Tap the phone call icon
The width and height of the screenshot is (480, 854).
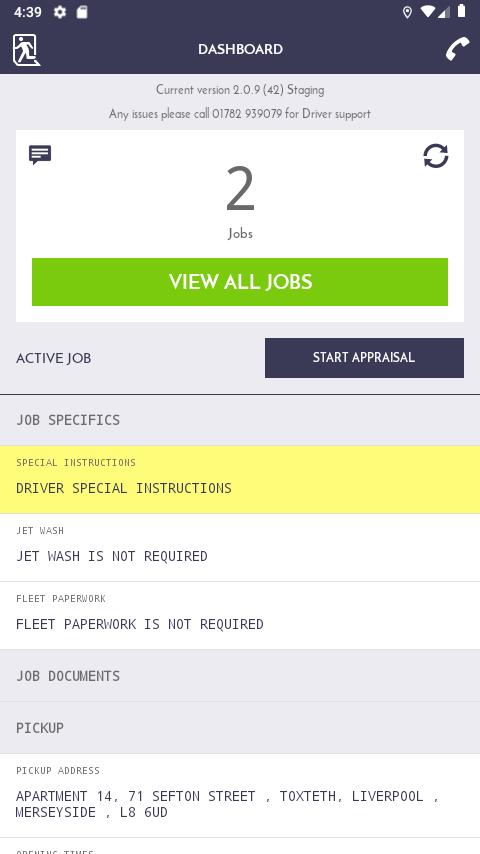pos(457,49)
